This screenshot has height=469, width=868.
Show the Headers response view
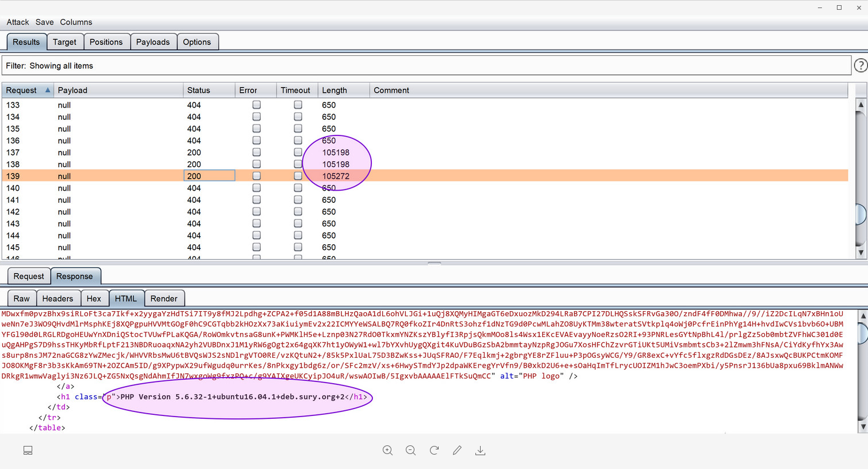point(58,298)
